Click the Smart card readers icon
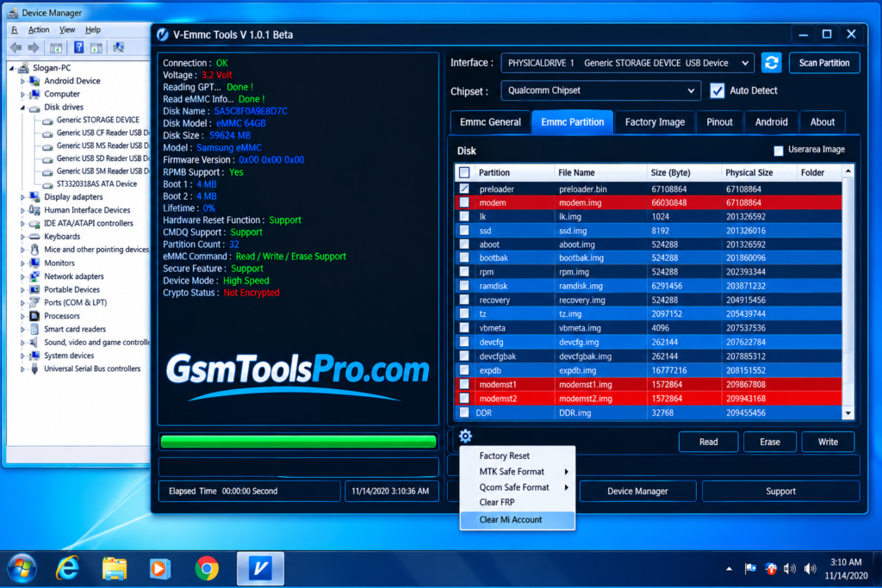 [x=34, y=329]
